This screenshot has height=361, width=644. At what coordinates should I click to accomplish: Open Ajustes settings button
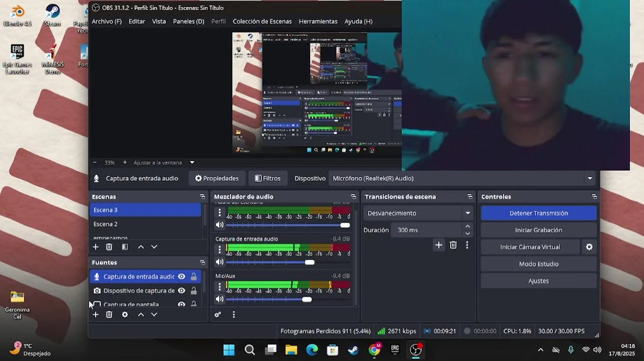pyautogui.click(x=539, y=281)
